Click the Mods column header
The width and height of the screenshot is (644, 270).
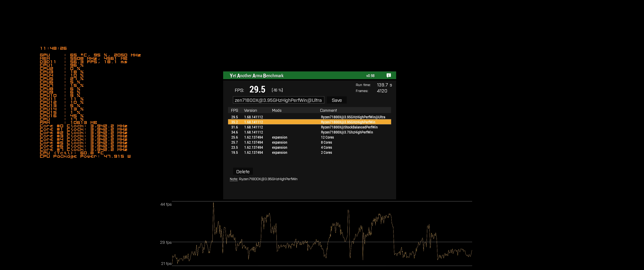(x=277, y=110)
